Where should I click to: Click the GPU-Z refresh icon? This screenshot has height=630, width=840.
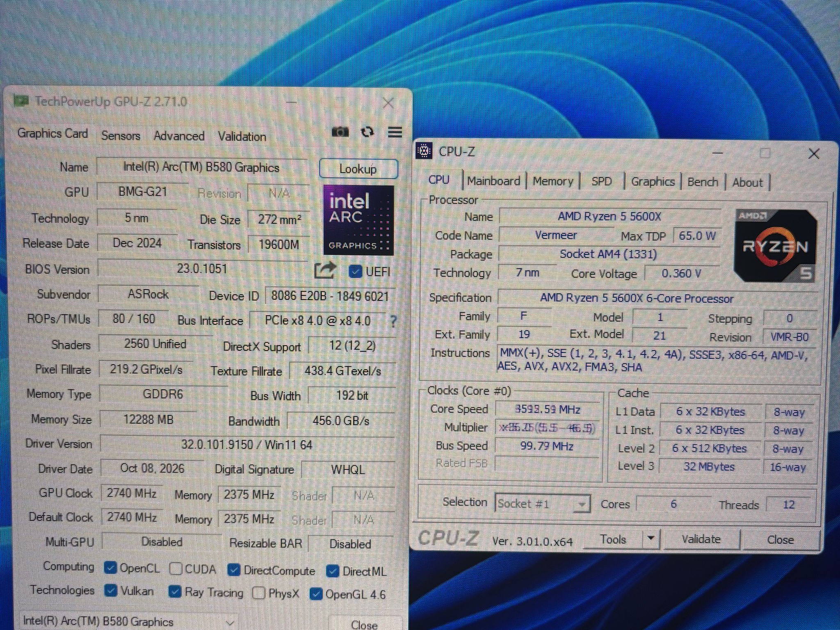click(367, 132)
